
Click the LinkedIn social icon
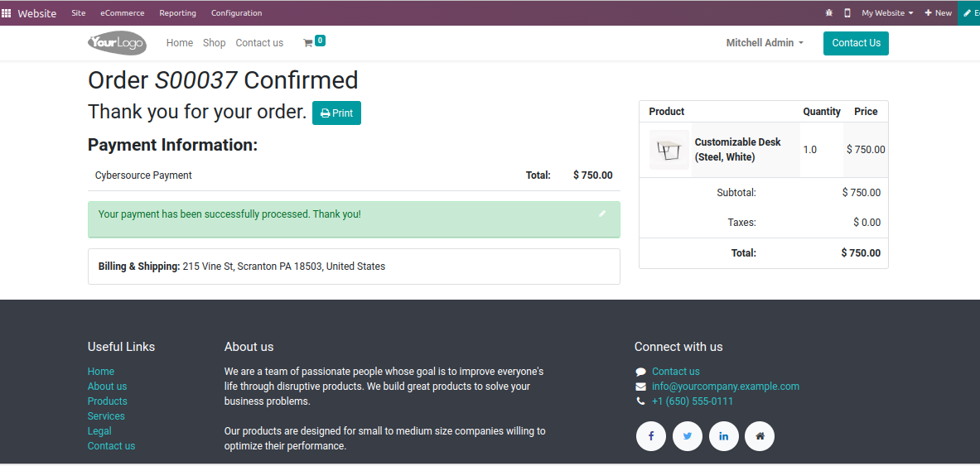click(723, 436)
